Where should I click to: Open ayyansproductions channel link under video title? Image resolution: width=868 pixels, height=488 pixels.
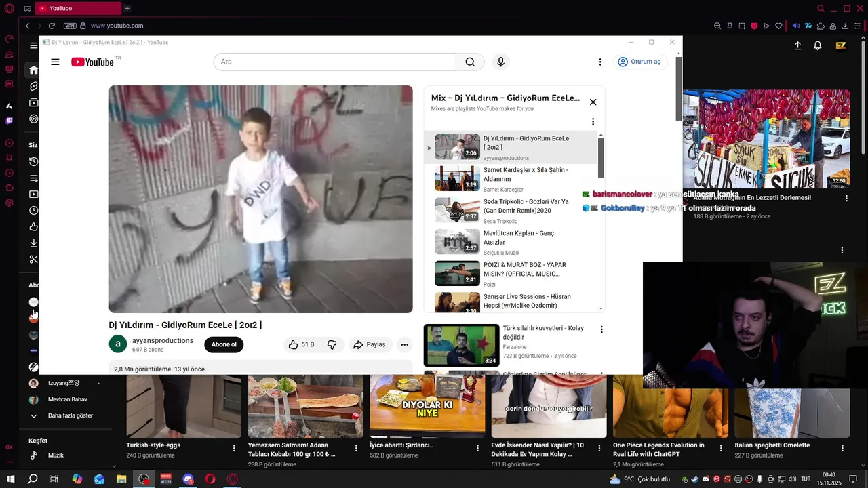pos(162,340)
